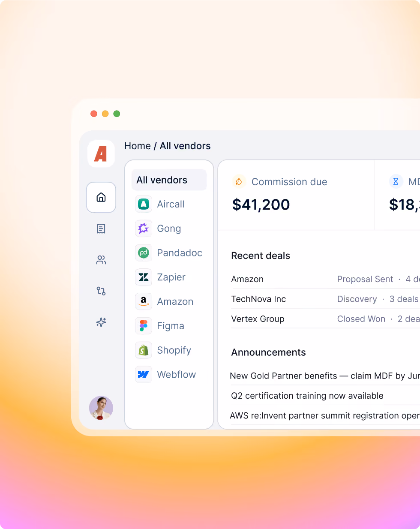Open the Amazon deal under Recent deals
The height and width of the screenshot is (529, 420).
247,279
